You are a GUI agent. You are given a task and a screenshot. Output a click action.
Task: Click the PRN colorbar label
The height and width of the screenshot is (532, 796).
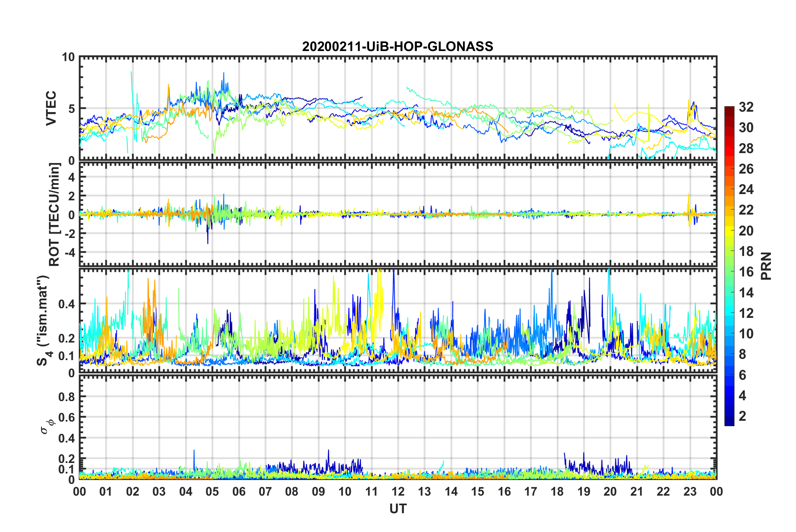(x=766, y=266)
